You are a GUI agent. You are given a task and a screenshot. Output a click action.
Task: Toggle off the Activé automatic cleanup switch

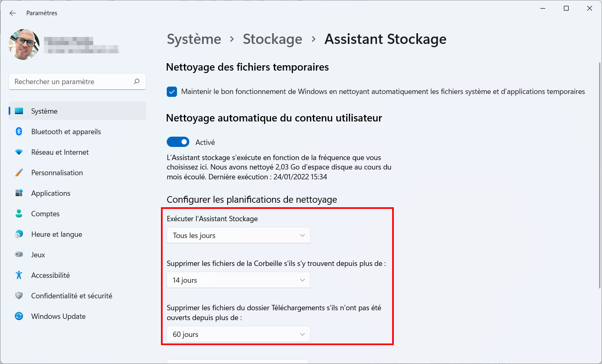coord(178,142)
